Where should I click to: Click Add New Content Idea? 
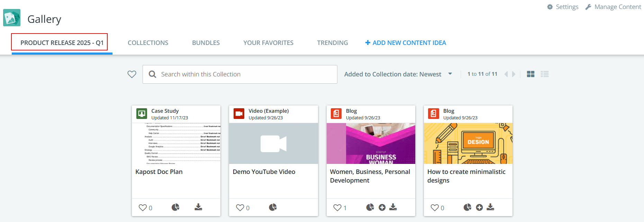point(406,43)
